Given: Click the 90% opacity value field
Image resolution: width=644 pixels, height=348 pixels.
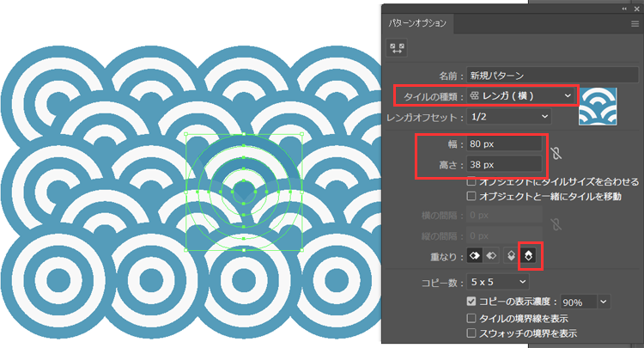Looking at the screenshot, I should [x=578, y=302].
